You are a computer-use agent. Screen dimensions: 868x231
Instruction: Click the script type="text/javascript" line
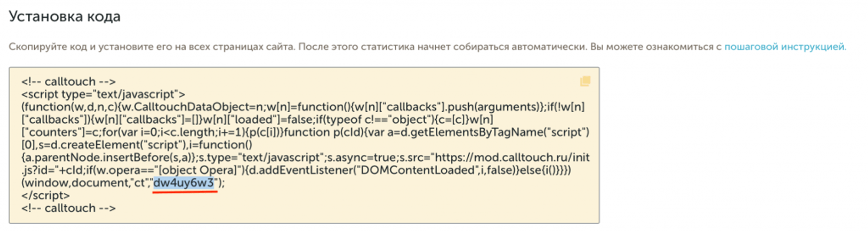tap(103, 94)
